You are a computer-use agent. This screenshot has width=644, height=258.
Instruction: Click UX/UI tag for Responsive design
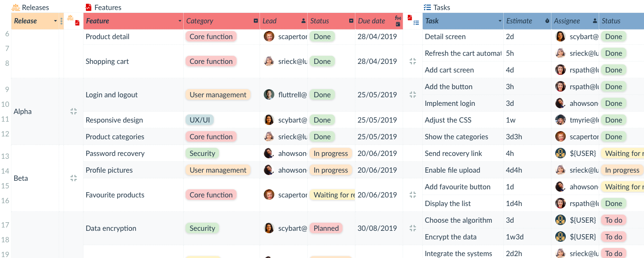pyautogui.click(x=199, y=120)
